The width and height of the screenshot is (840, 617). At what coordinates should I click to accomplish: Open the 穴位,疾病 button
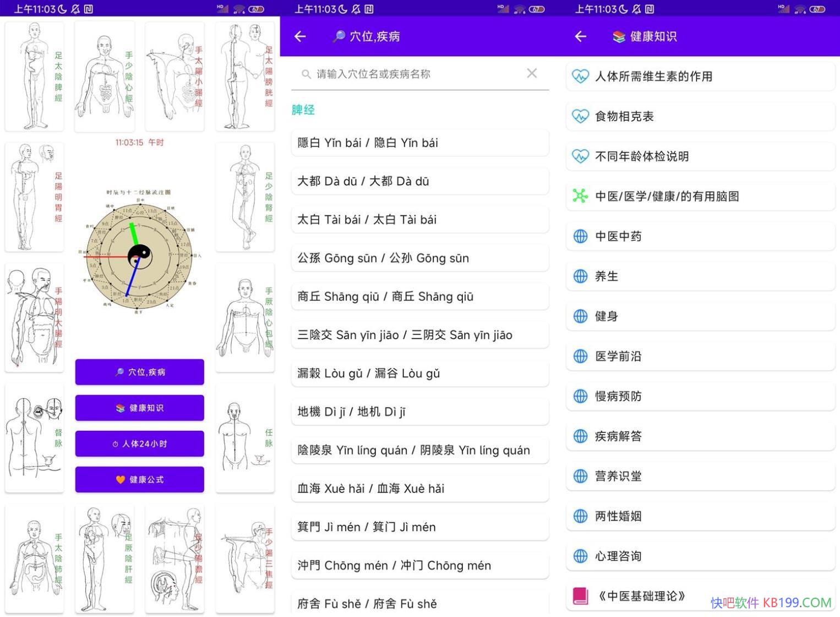pyautogui.click(x=139, y=372)
